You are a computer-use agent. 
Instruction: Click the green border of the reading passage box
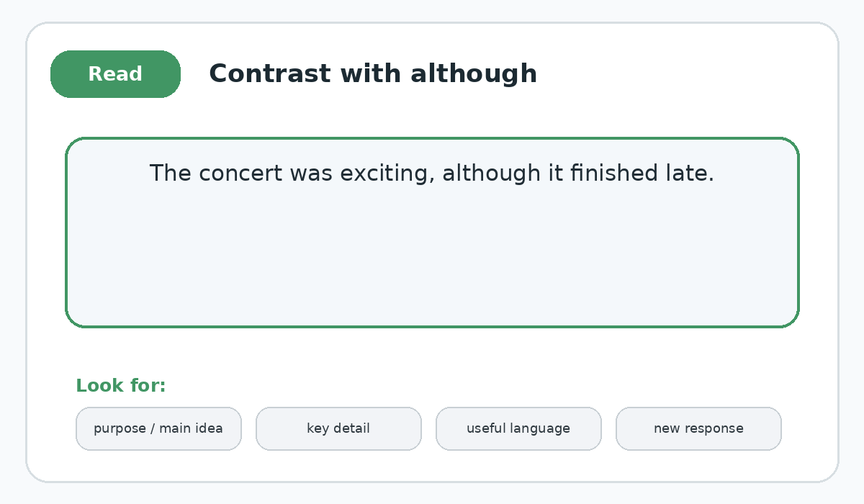pyautogui.click(x=432, y=138)
